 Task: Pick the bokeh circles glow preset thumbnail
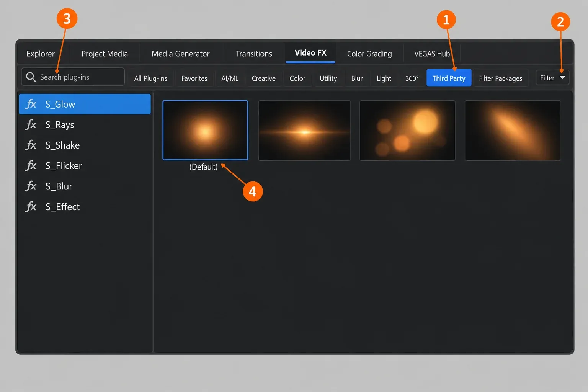click(407, 131)
